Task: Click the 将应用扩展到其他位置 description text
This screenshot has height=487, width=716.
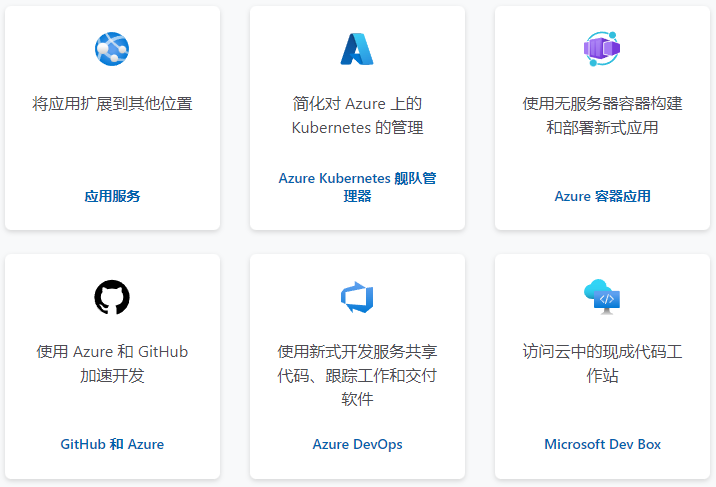Action: point(112,103)
